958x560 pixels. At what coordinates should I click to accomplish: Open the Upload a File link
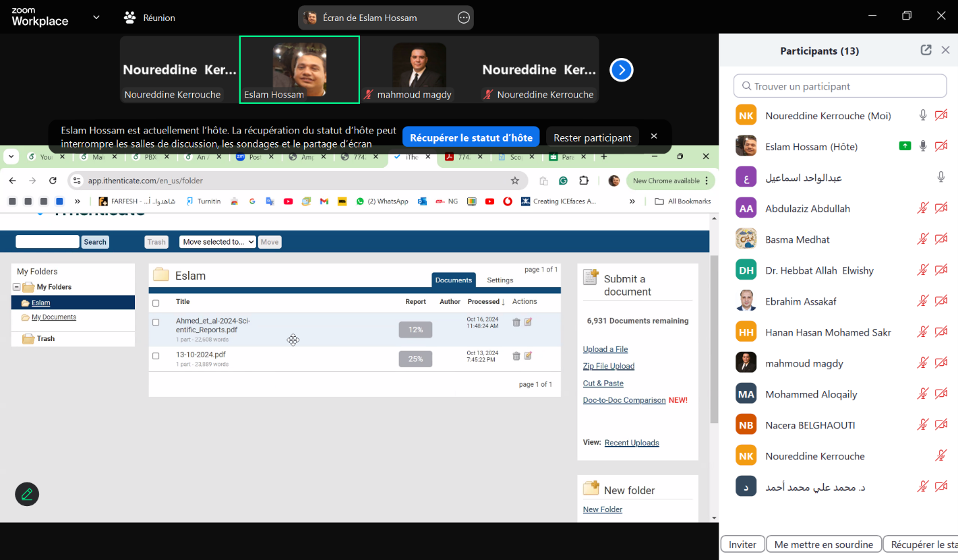pos(605,349)
